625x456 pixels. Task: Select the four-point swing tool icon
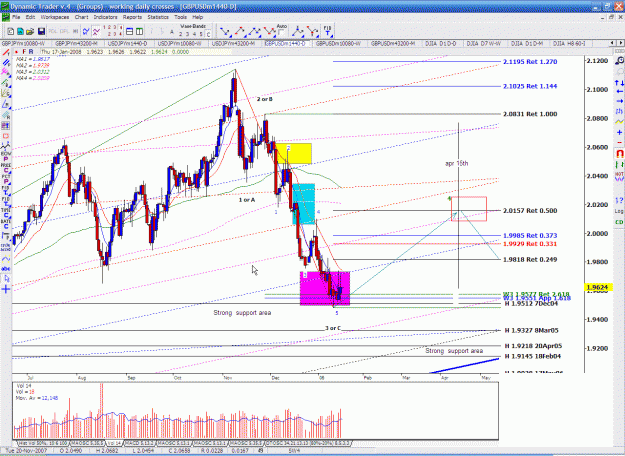tap(269, 31)
